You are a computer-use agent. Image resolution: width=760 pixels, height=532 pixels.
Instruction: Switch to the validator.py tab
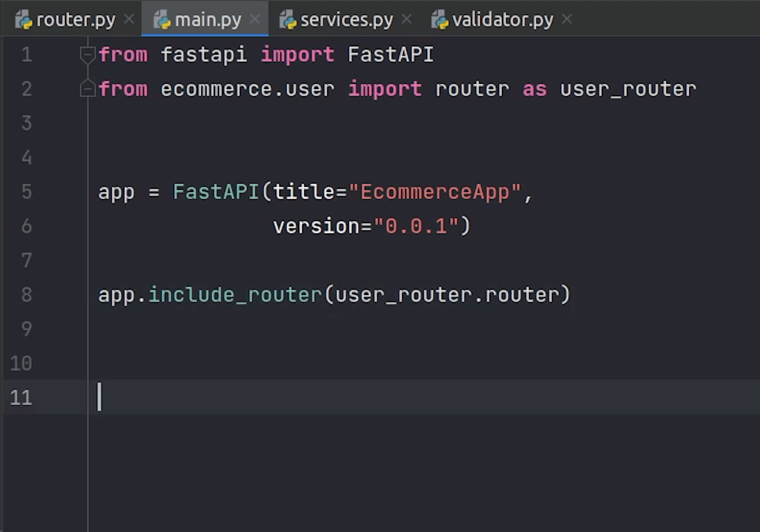(503, 20)
